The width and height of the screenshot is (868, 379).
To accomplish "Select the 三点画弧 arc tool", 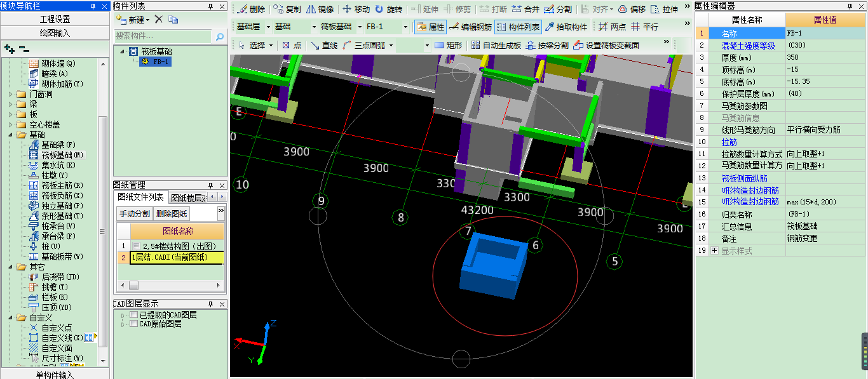I will click(x=364, y=45).
